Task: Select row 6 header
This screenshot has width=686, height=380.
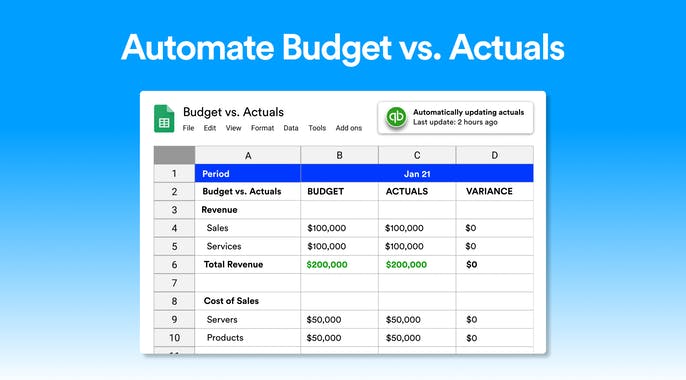Action: (x=174, y=265)
